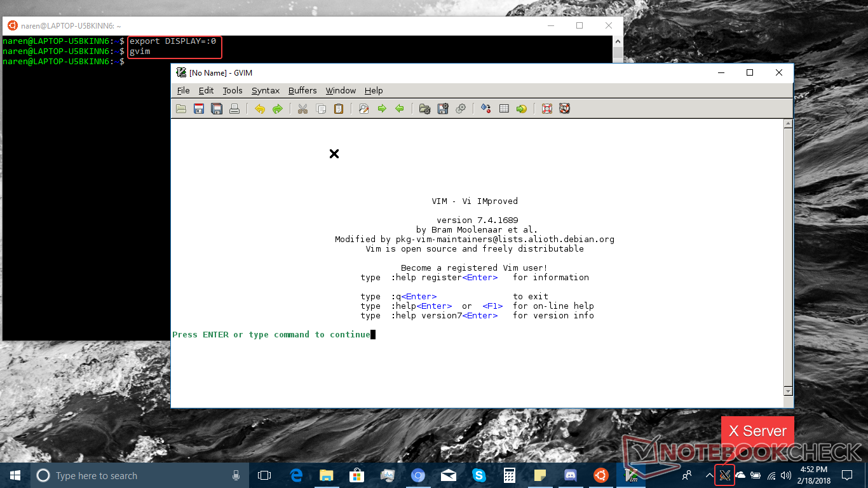Cut selection with the scissors icon

303,109
